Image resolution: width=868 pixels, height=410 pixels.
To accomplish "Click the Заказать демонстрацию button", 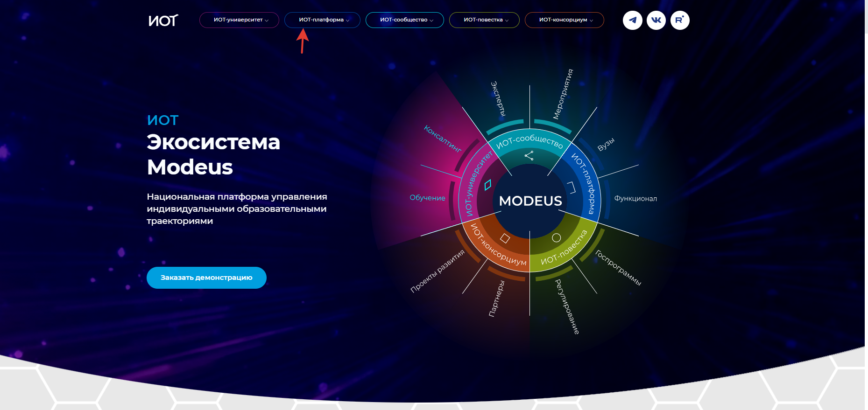I will coord(206,278).
